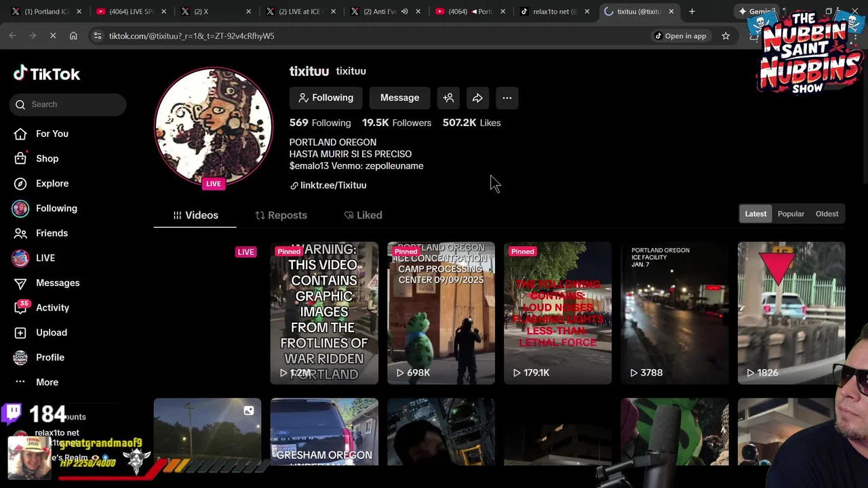The image size is (868, 488).
Task: Close the tixituu TikTok tab
Action: pos(671,12)
